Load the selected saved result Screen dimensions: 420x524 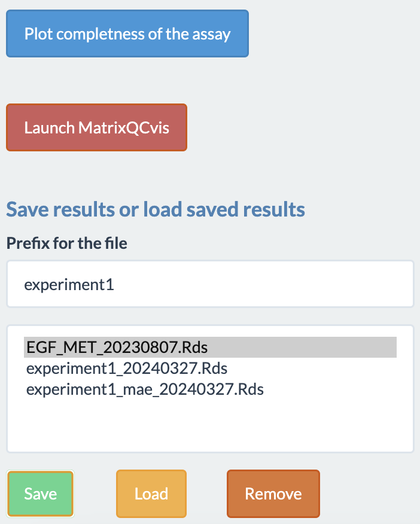pos(151,493)
